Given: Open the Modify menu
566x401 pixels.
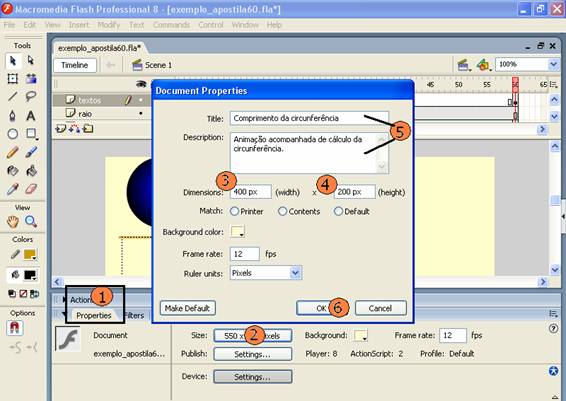Looking at the screenshot, I should (109, 25).
